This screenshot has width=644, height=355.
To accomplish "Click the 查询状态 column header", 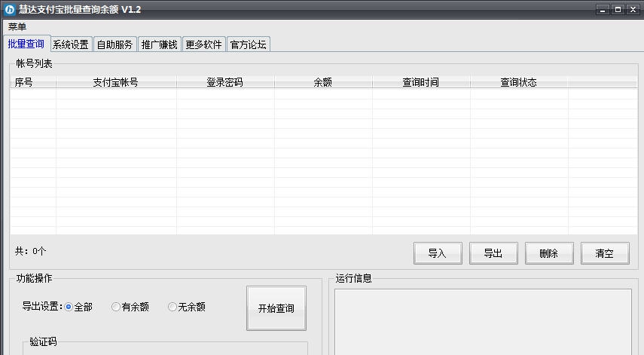I will pyautogui.click(x=519, y=82).
